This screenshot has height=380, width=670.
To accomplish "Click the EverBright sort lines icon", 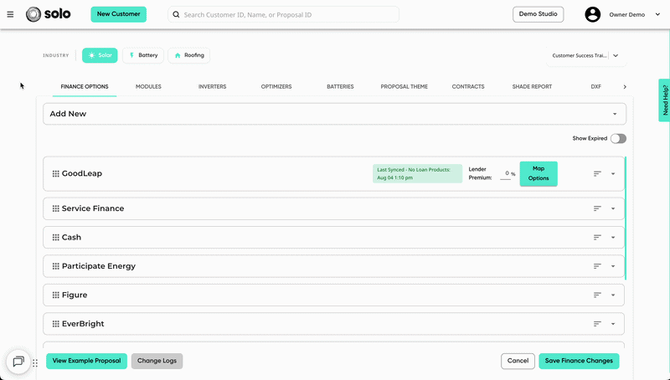I will 597,324.
